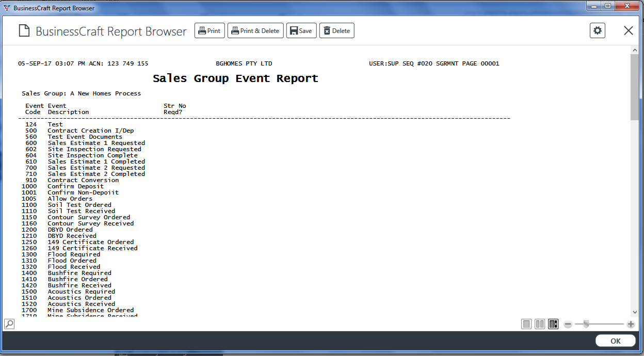Click 'Sales Group: A New Homes Process' line

(x=82, y=94)
